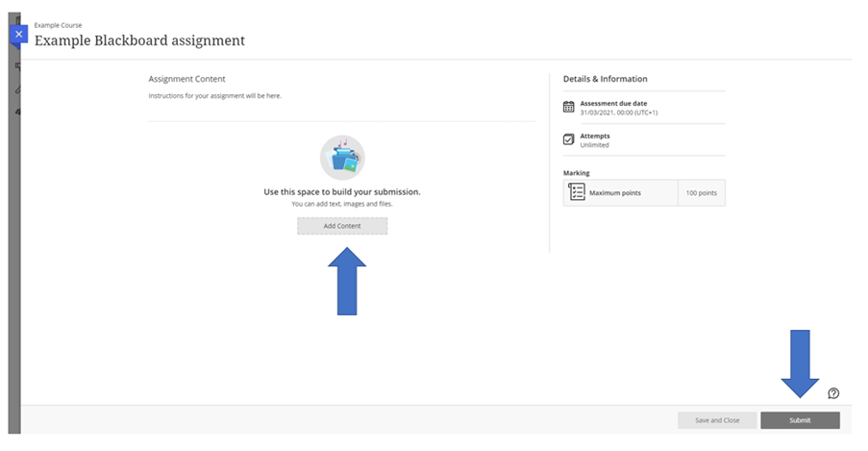Click the Add Content button
The height and width of the screenshot is (451, 868).
(x=342, y=226)
